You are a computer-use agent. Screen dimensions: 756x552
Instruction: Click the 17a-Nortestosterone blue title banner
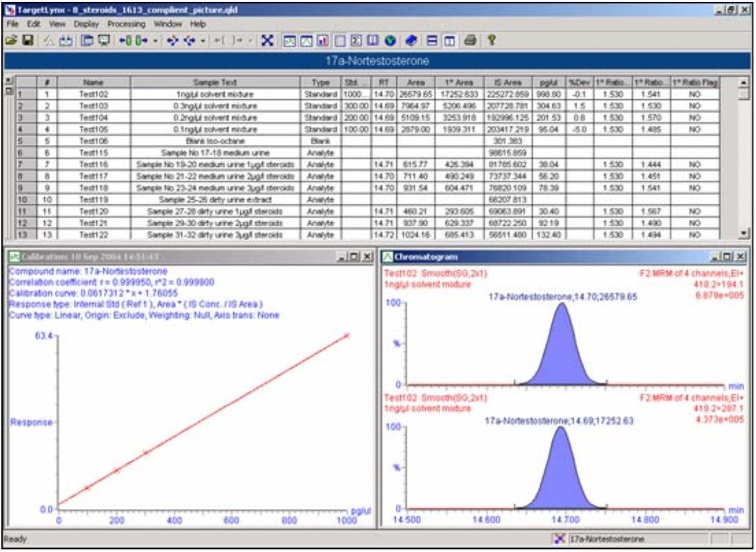[376, 61]
